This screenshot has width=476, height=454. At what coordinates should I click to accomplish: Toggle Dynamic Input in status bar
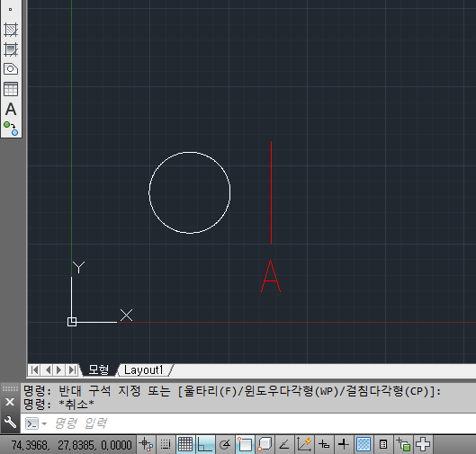pyautogui.click(x=324, y=445)
